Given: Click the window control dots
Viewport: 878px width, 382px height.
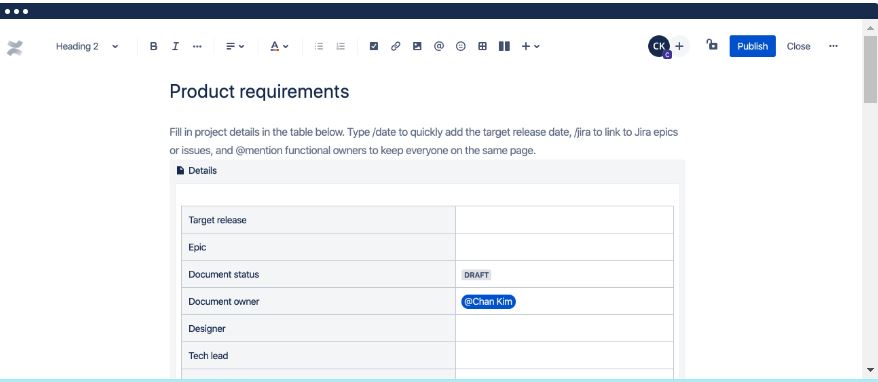Looking at the screenshot, I should pyautogui.click(x=16, y=11).
